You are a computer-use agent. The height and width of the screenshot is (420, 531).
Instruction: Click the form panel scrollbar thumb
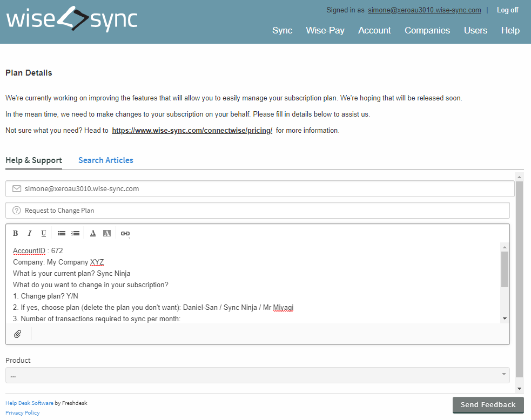tap(519, 279)
